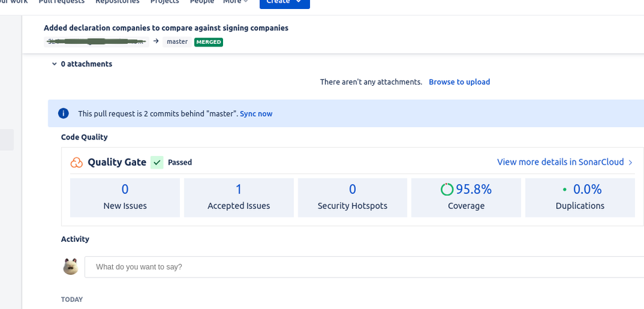
Task: Click 'There aren't any attachments.' text
Action: click(x=371, y=82)
